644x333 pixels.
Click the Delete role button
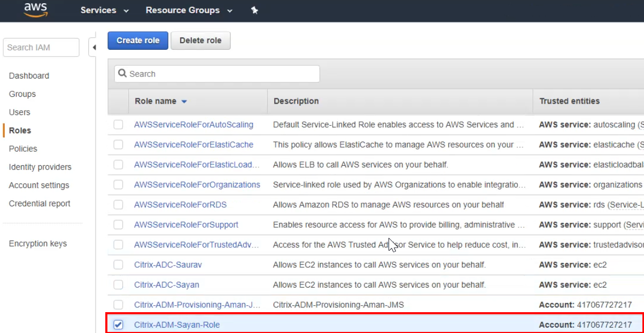pos(200,41)
